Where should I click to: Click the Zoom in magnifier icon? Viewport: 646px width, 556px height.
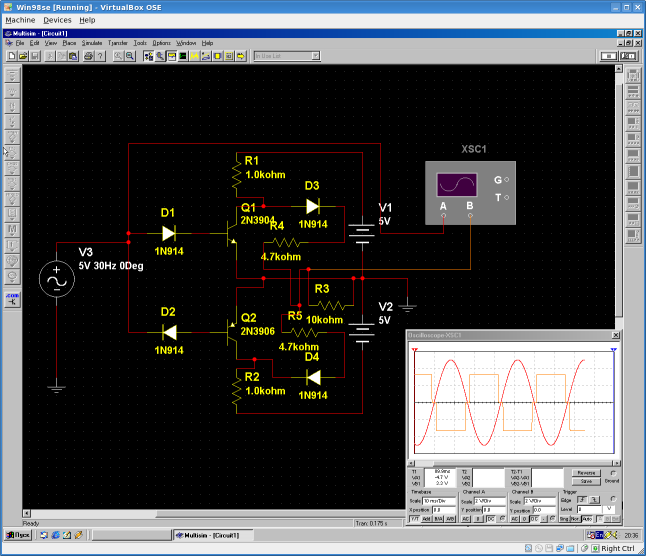pos(118,56)
